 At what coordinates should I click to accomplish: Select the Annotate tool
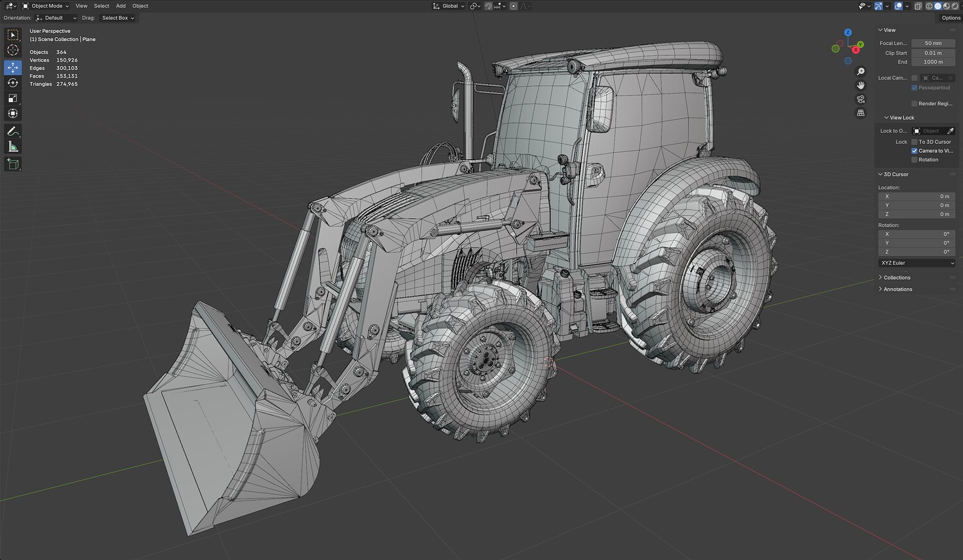pos(13,132)
